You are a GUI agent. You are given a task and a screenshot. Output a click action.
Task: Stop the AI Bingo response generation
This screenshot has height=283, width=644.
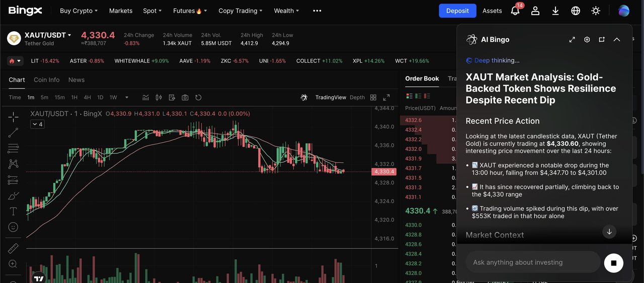click(x=613, y=262)
